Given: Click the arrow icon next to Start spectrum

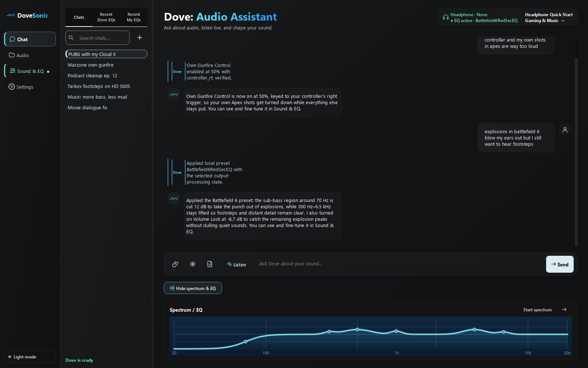Looking at the screenshot, I should click(x=564, y=309).
